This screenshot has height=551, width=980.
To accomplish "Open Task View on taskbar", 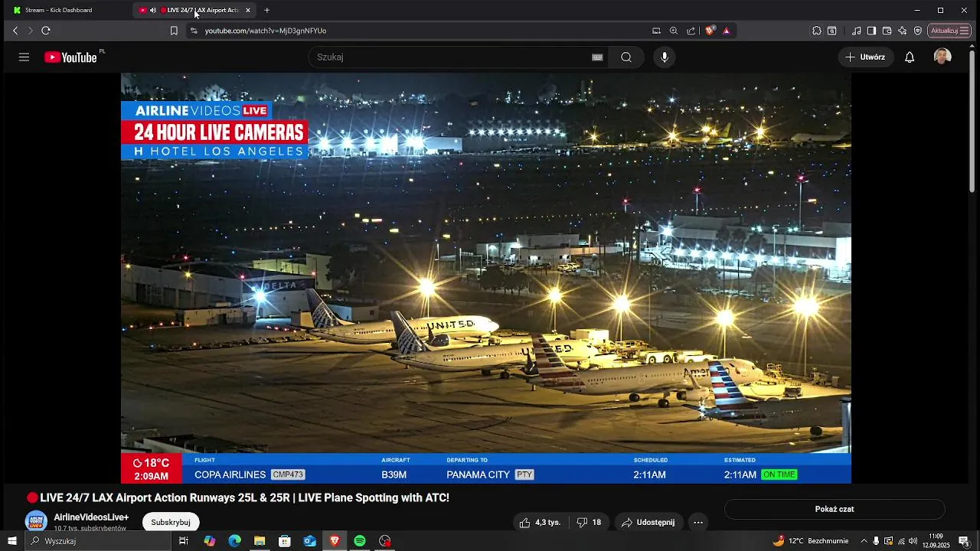I will [184, 541].
